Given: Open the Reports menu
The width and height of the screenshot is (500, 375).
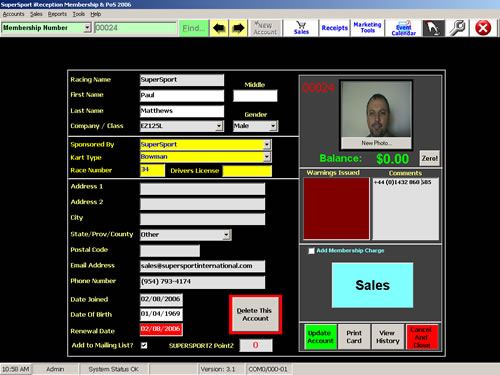Looking at the screenshot, I should tap(57, 14).
